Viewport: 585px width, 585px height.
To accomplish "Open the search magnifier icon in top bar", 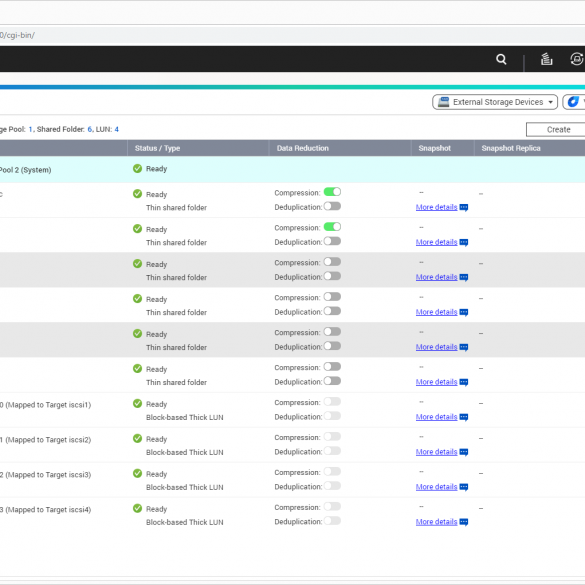I will tap(501, 59).
